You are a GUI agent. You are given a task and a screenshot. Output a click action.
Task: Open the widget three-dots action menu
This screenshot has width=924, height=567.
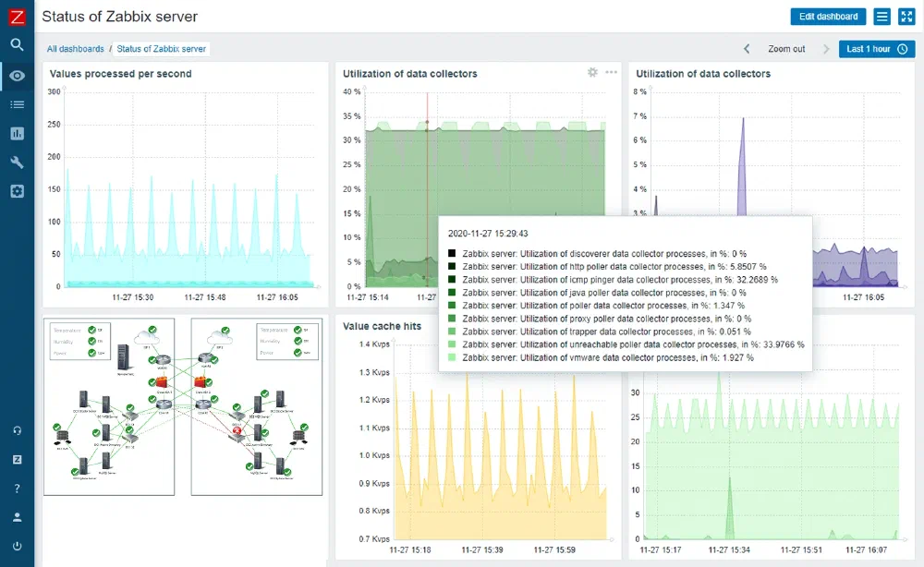click(x=611, y=72)
